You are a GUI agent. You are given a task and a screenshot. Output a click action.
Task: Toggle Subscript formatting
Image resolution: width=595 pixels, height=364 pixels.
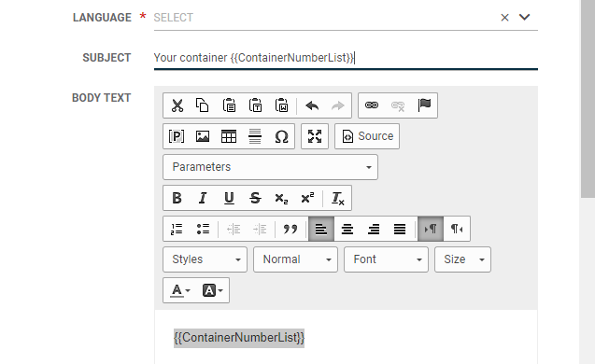281,198
